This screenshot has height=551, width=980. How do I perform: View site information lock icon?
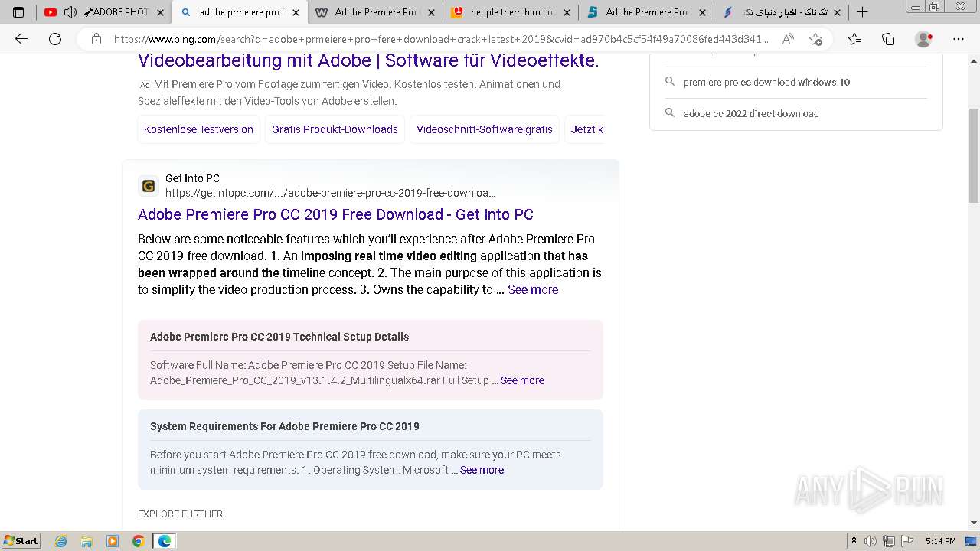click(96, 39)
